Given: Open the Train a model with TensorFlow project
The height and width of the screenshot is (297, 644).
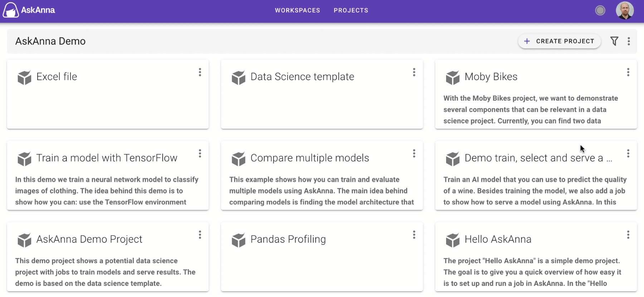Looking at the screenshot, I should click(106, 158).
